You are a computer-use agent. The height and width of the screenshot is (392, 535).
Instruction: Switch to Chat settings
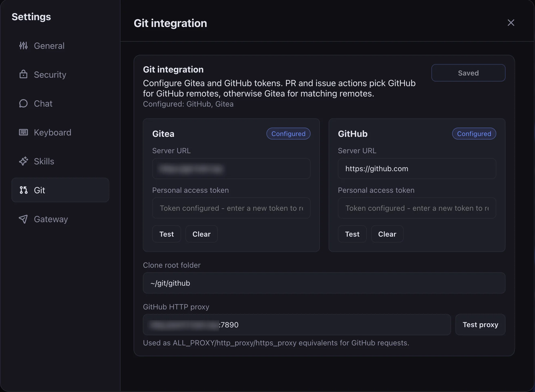[x=60, y=103]
